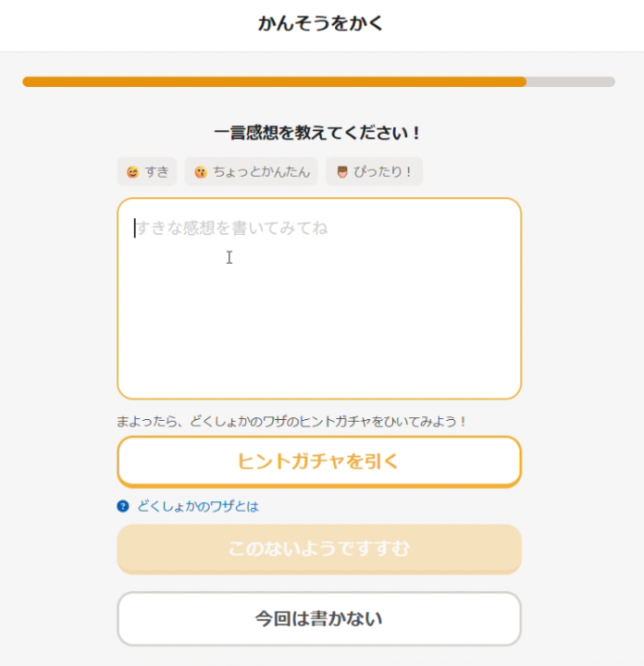Viewport: 644px width, 666px height.
Task: Select the すき feeling label
Action: 156,172
